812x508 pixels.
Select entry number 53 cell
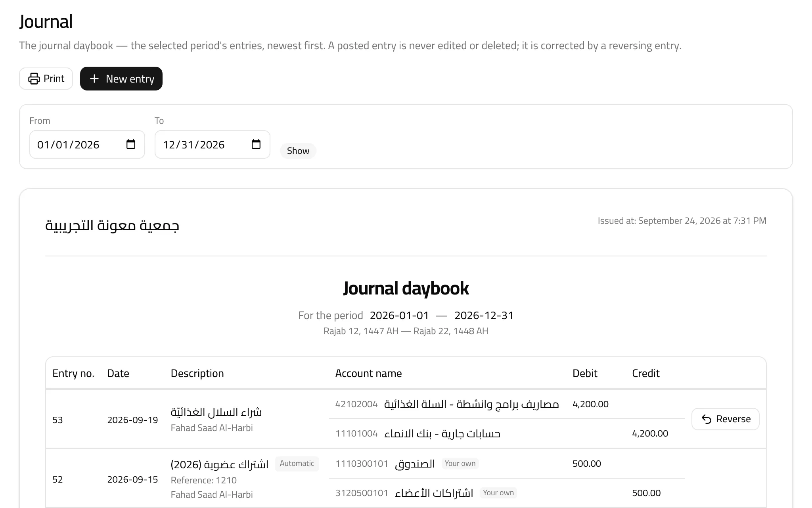tap(57, 420)
